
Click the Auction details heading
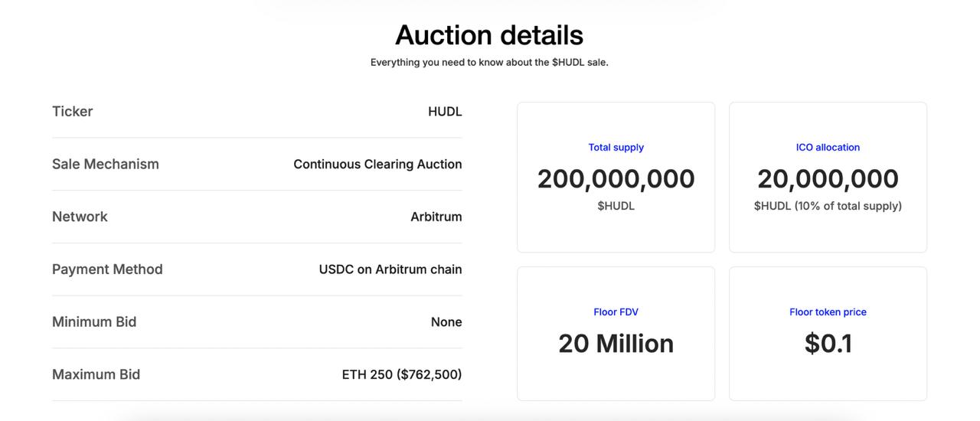point(489,35)
